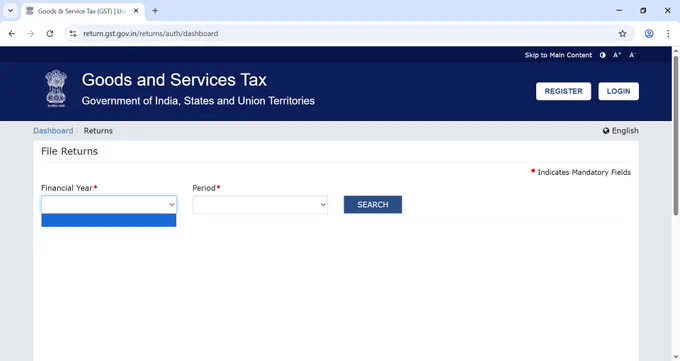Click the globe icon next to English

point(606,131)
